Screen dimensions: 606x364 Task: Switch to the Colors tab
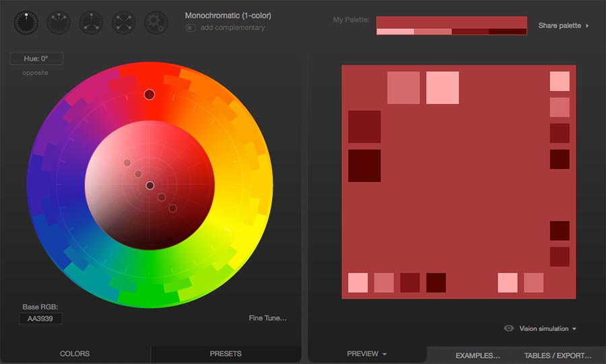click(75, 354)
